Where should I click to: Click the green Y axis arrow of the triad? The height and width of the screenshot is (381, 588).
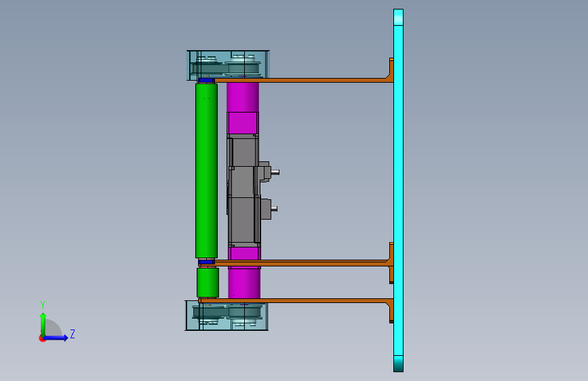pos(43,324)
